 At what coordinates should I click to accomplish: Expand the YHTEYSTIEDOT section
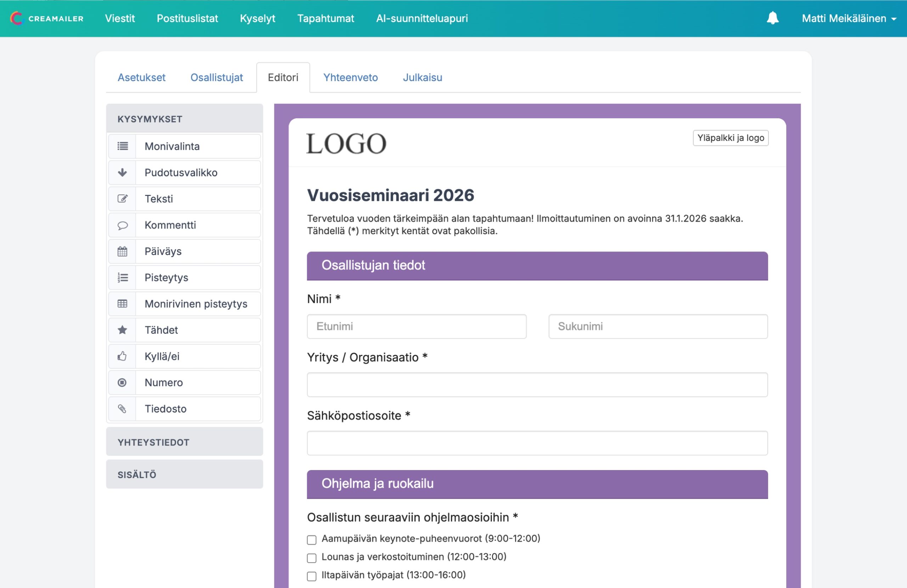[185, 442]
